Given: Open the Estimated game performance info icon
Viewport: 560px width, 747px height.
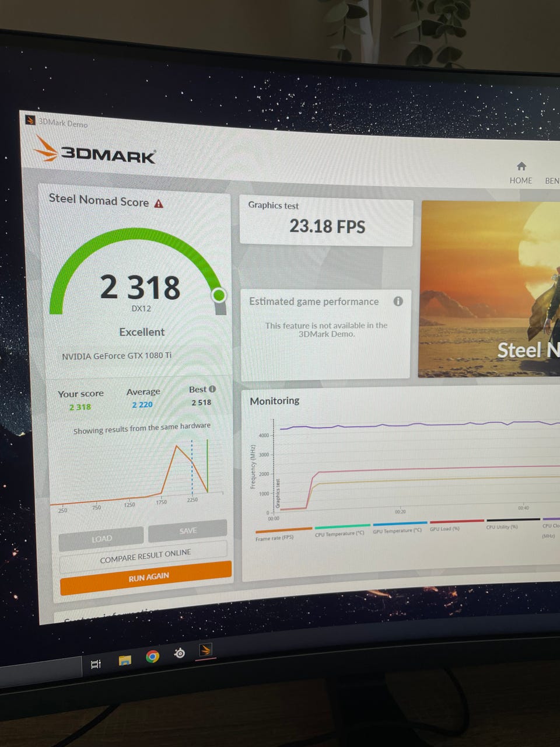Looking at the screenshot, I should [x=398, y=301].
